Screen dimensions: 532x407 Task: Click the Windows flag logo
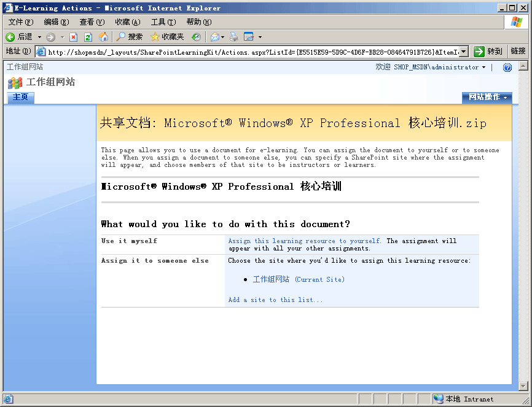point(517,22)
